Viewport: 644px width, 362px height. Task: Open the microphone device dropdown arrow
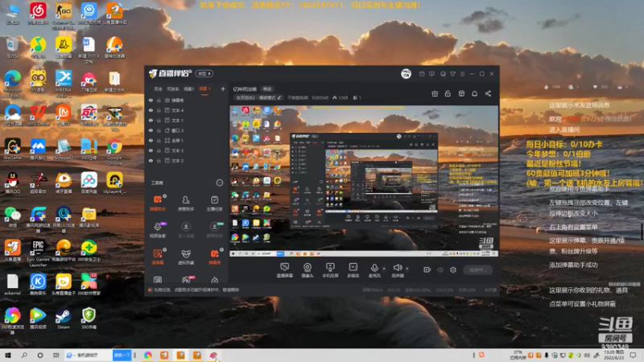click(x=384, y=269)
